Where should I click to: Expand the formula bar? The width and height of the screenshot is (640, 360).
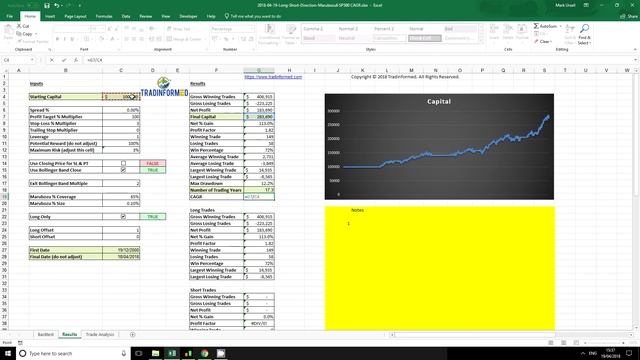point(635,60)
